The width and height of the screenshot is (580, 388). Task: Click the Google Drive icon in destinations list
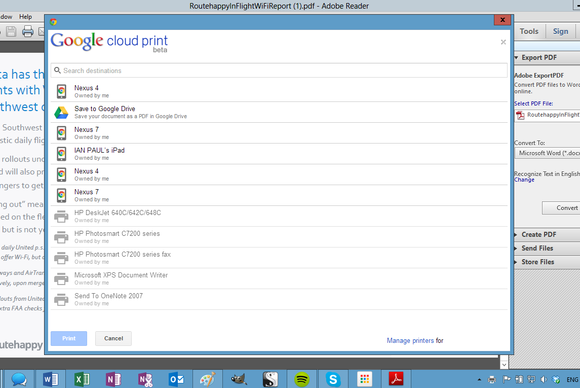(x=61, y=112)
